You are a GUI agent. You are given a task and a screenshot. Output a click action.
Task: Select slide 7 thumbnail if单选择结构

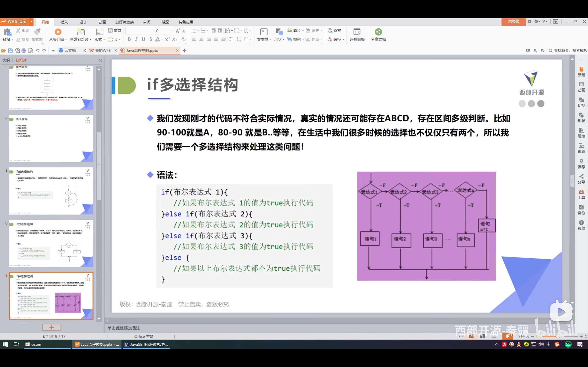51,191
